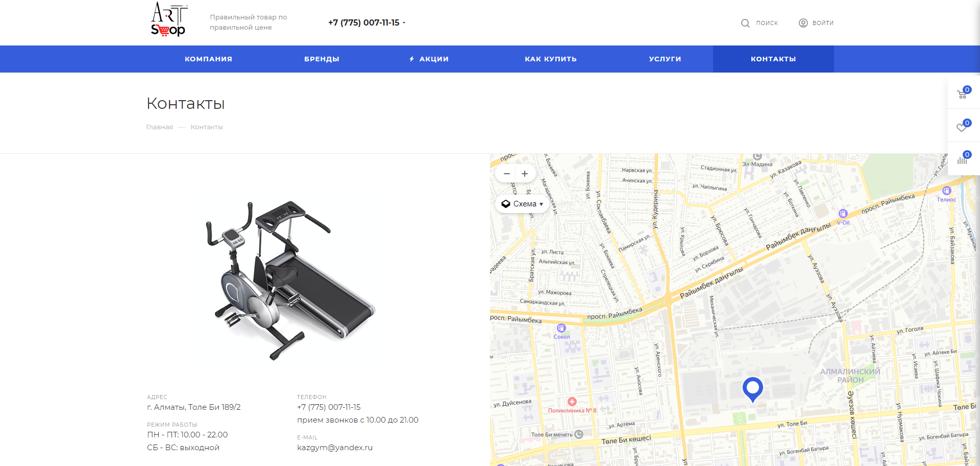Image resolution: width=980 pixels, height=466 pixels.
Task: Click the user login icon
Action: (803, 23)
